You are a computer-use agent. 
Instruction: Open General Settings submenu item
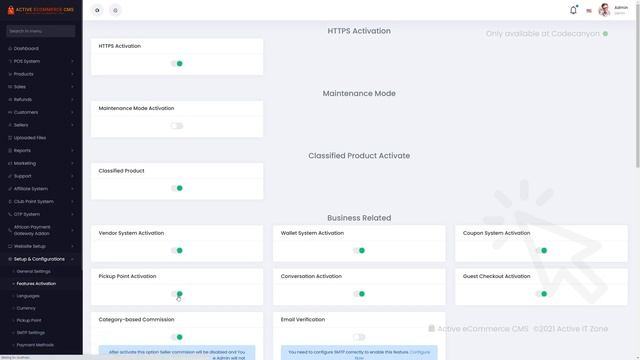(x=33, y=271)
